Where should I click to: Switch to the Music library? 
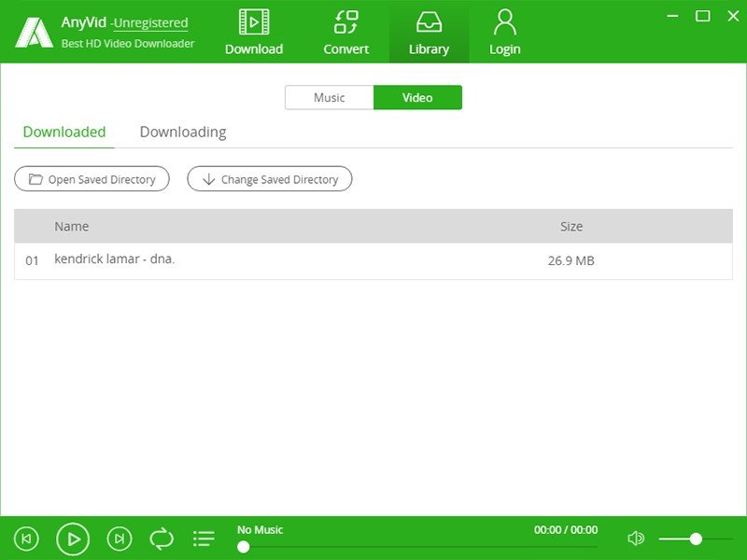(x=330, y=98)
